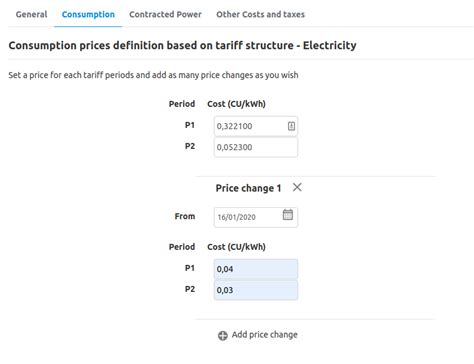474x364 pixels.
Task: Click the price change P2 field 0,03
Action: click(x=256, y=290)
